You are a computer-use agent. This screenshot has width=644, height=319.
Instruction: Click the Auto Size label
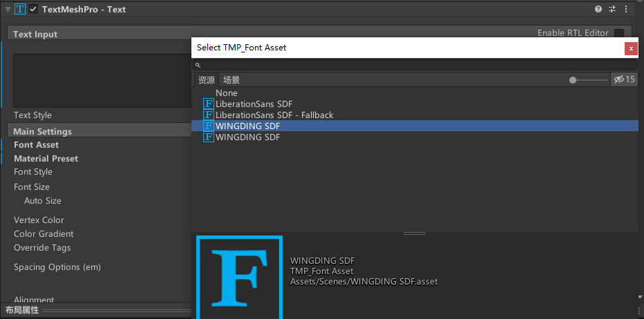click(x=43, y=201)
